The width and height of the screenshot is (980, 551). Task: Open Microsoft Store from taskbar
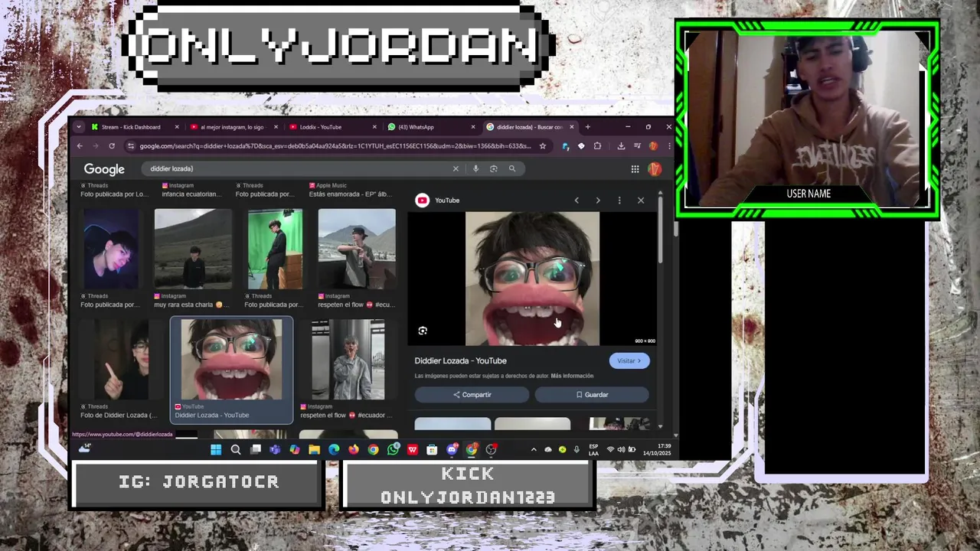tap(432, 450)
